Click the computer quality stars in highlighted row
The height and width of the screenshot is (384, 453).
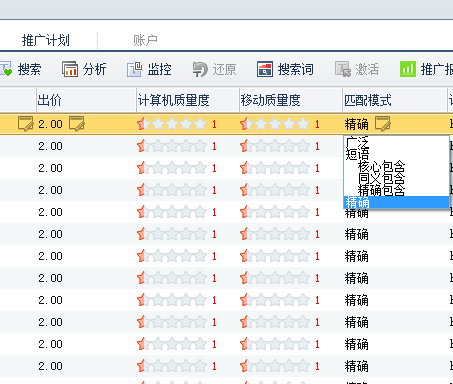(x=172, y=124)
